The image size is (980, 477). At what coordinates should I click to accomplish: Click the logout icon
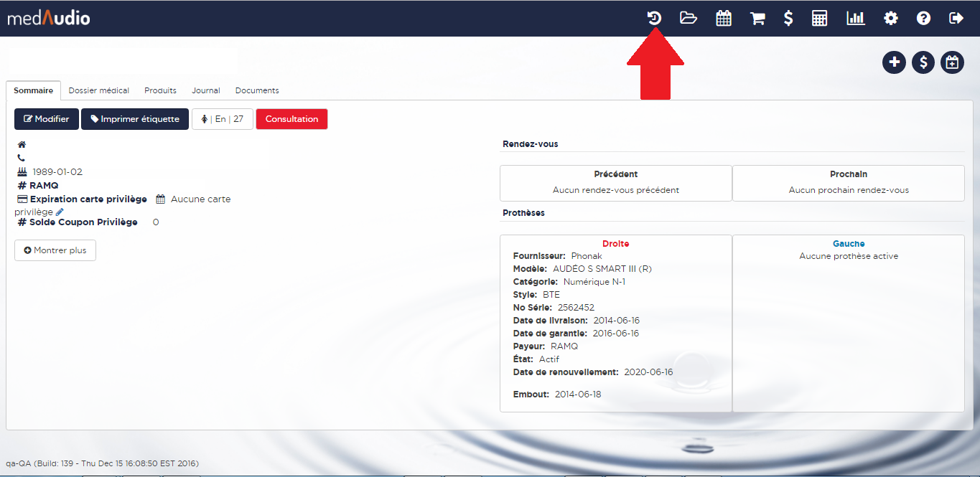956,19
